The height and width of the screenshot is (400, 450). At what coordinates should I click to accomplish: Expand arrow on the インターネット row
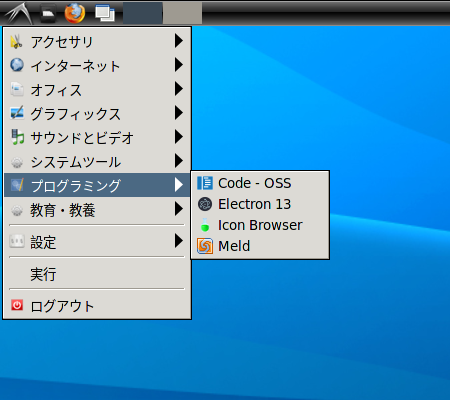coord(179,64)
